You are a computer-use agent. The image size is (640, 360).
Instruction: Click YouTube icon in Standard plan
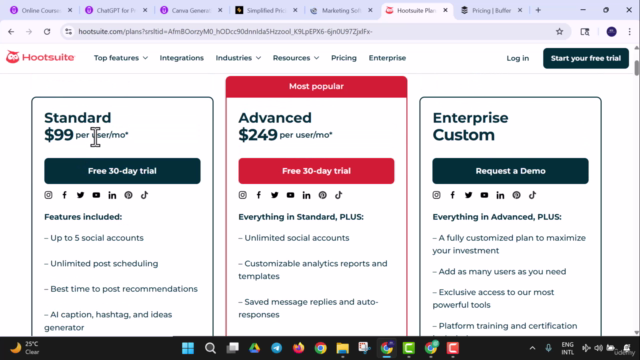pos(96,195)
